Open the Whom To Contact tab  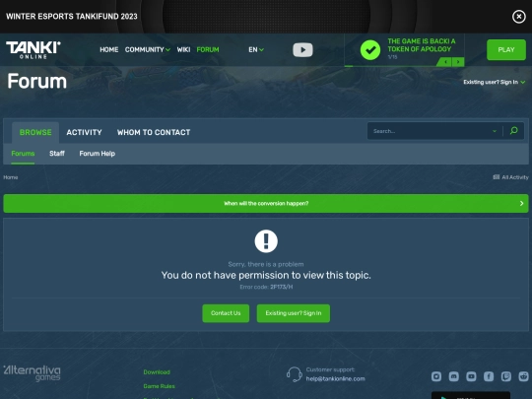click(154, 132)
